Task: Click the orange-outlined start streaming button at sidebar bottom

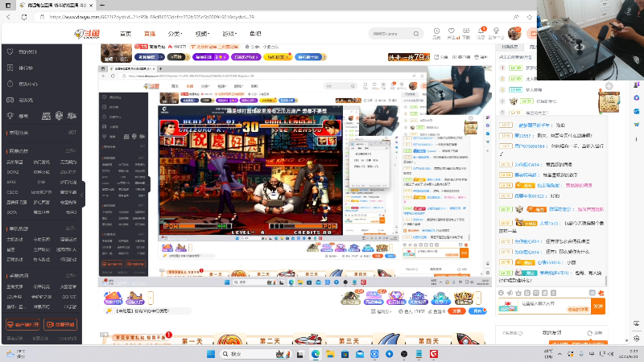Action: 60,324
